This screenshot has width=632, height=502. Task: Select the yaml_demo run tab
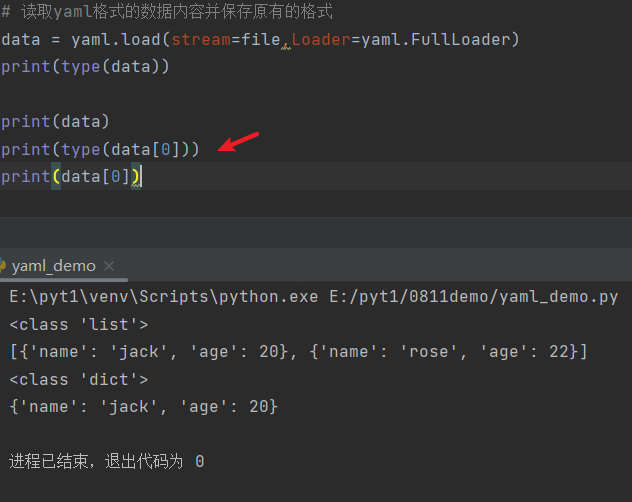pos(53,266)
